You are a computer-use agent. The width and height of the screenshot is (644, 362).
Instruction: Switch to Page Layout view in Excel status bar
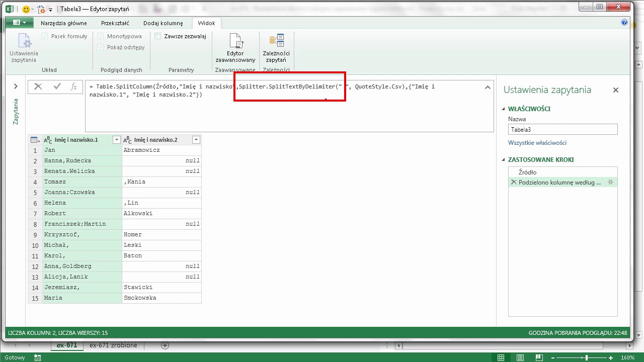click(520, 357)
